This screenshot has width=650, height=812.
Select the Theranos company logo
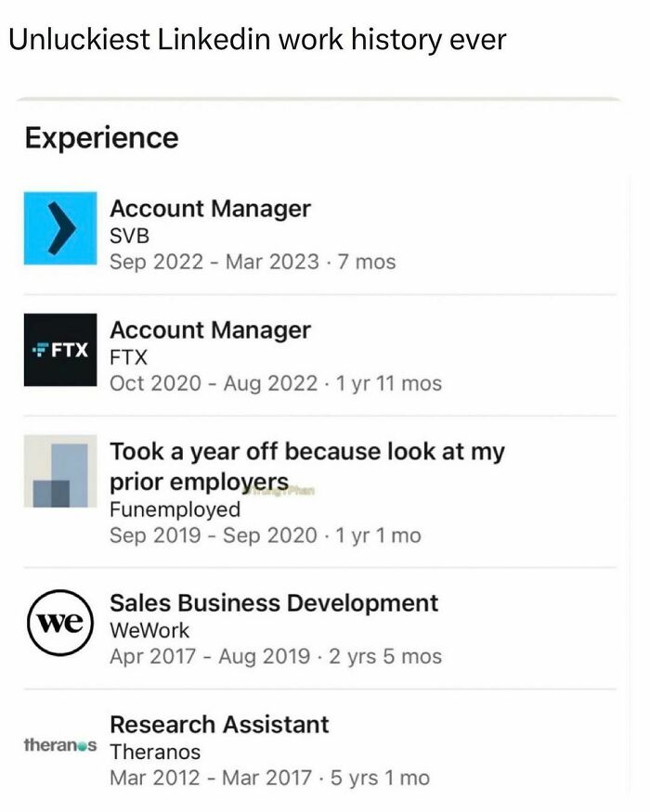click(60, 745)
